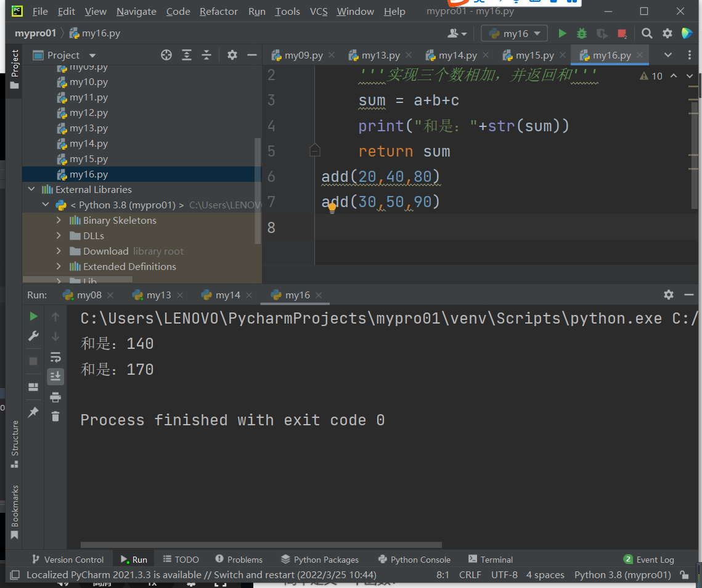Select my16.py in the Project tree
Screen dimensions: 702x588
(x=142, y=174)
